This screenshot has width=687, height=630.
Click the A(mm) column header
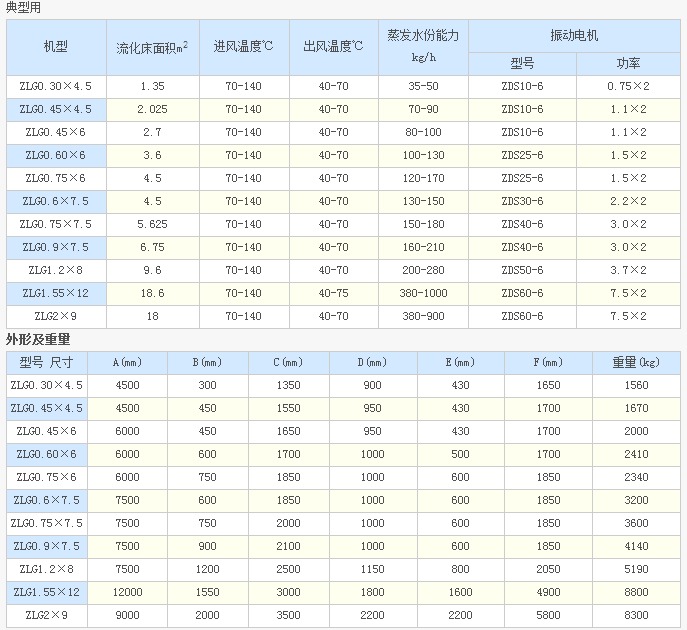(128, 362)
